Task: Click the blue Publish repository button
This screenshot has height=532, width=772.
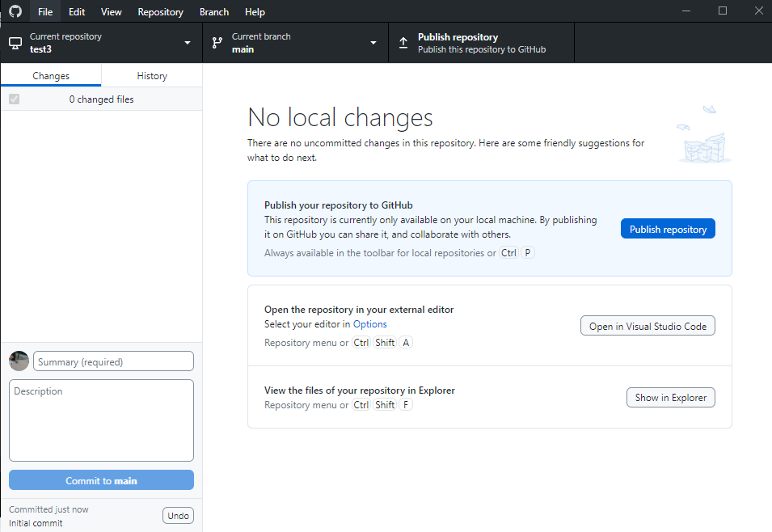Action: tap(668, 229)
